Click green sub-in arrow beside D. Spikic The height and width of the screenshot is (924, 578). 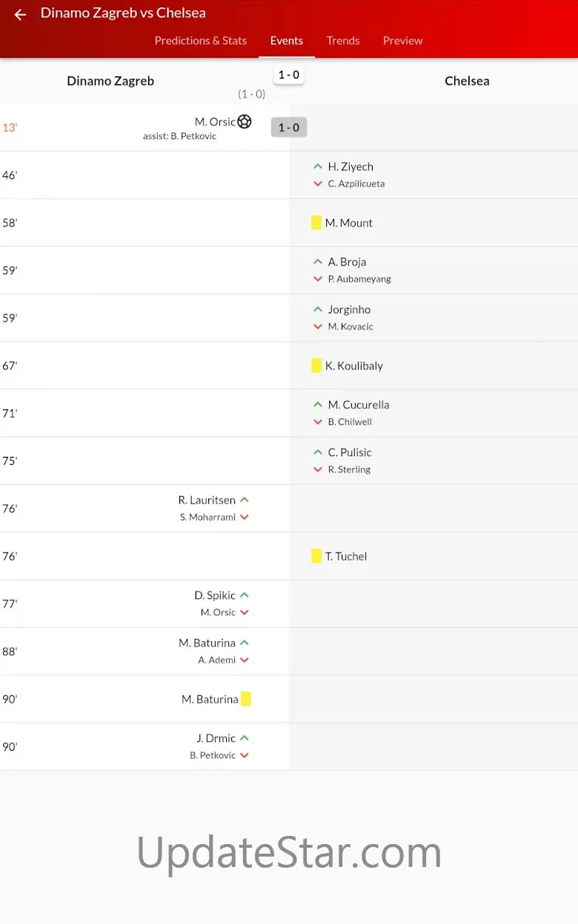[245, 595]
